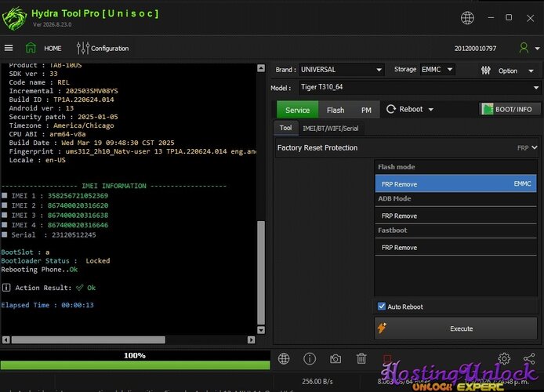Click the green user account icon
The width and height of the screenshot is (544, 392).
[524, 48]
